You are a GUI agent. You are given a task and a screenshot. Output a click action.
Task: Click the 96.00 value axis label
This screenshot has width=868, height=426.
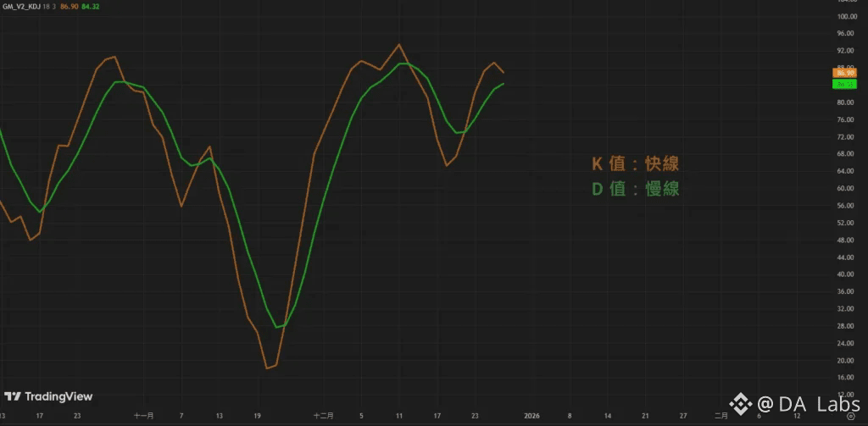point(847,33)
